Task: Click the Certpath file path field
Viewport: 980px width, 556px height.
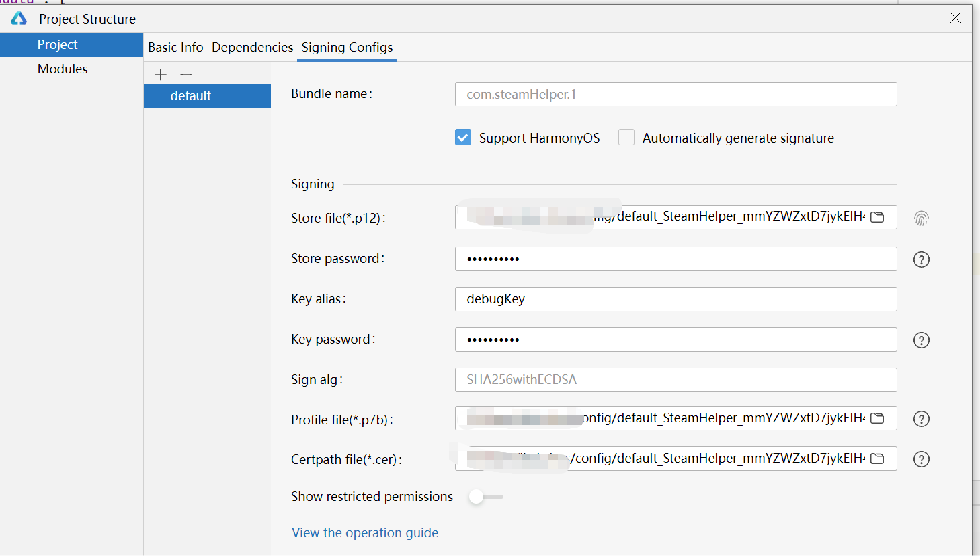Action: point(676,459)
